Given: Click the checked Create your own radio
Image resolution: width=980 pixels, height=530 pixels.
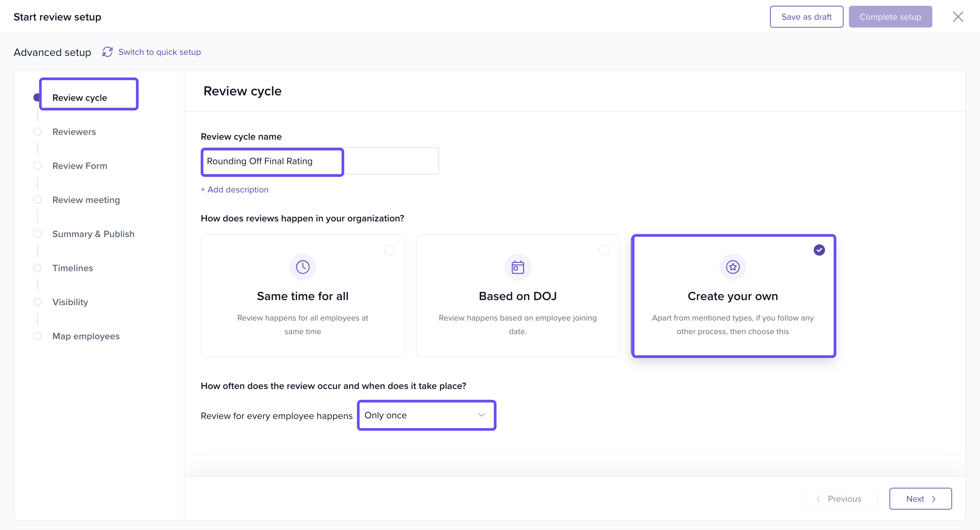Looking at the screenshot, I should 819,250.
